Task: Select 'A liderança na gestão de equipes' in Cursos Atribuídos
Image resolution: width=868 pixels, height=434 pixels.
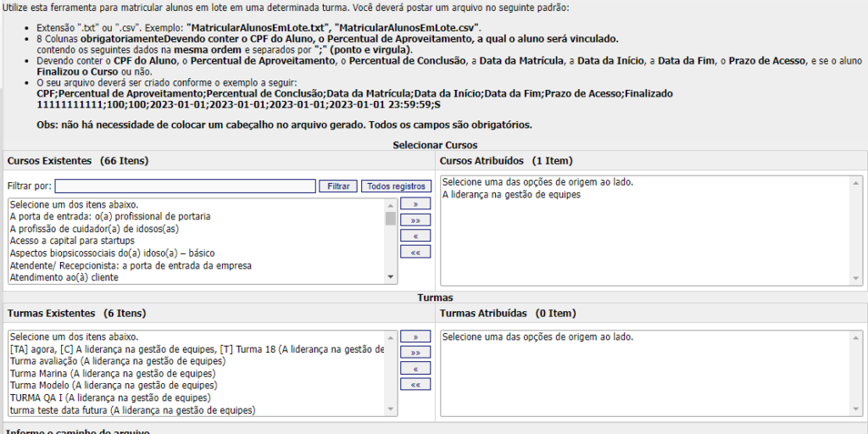Action: coord(511,195)
